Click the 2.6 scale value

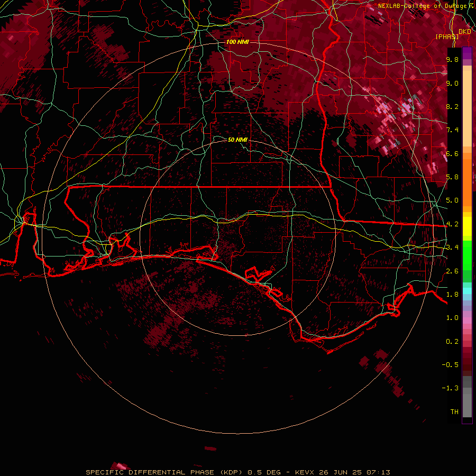[x=452, y=271]
